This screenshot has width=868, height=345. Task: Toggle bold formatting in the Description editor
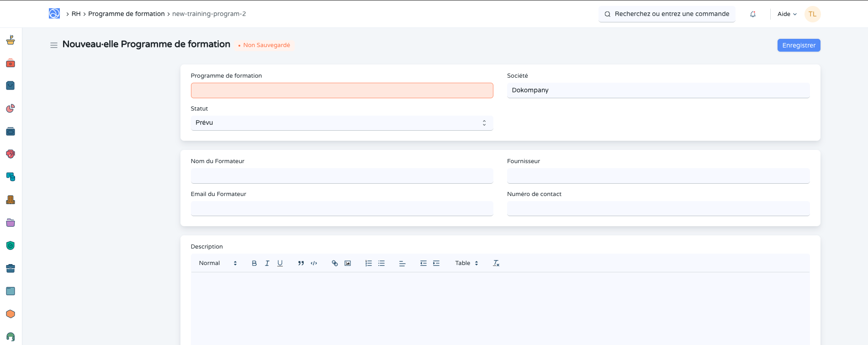click(254, 263)
